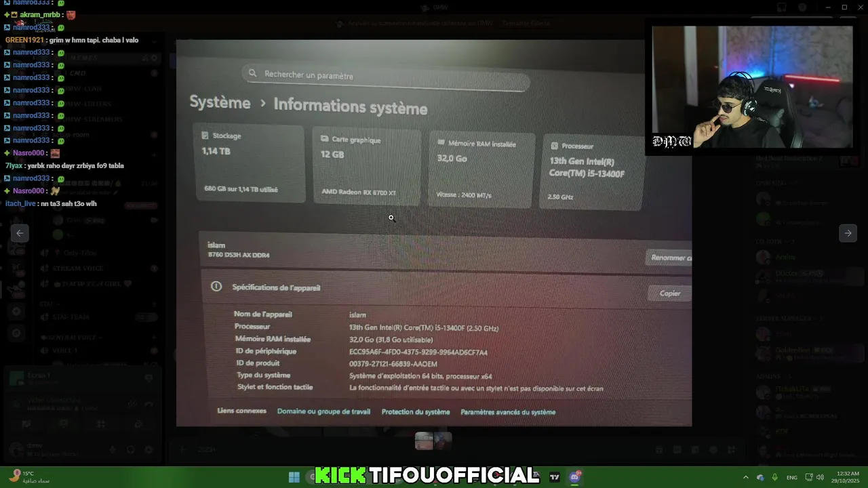Go to the previous image in viewer
This screenshot has width=868, height=488.
coord(20,233)
